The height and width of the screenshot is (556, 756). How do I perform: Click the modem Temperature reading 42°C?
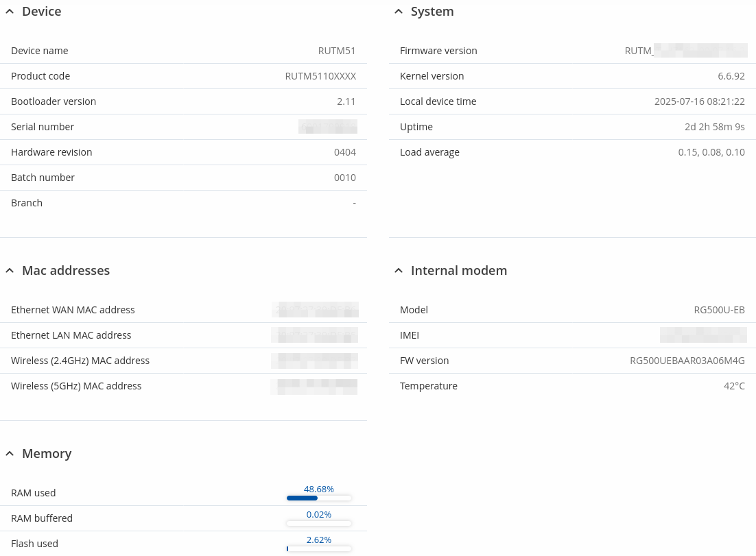(x=734, y=386)
